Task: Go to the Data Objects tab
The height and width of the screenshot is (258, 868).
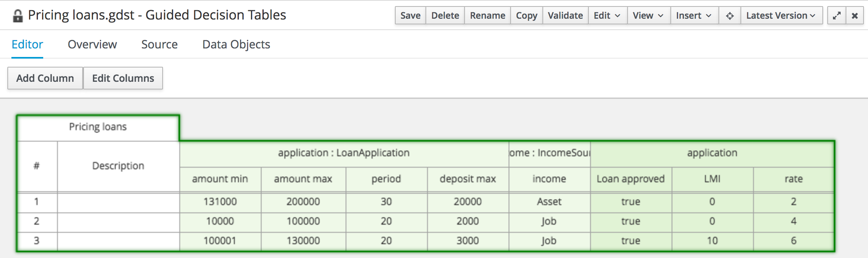Action: point(236,44)
